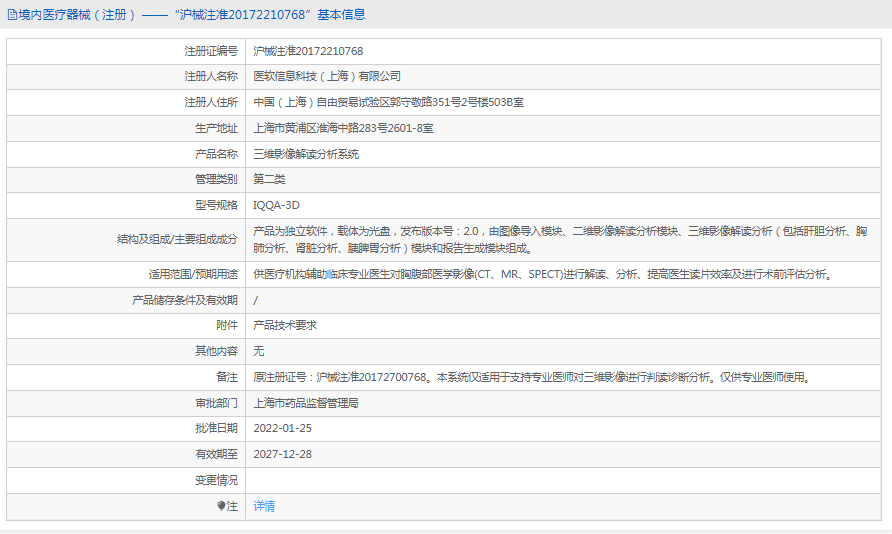Click the bulb icon next to 注

(x=221, y=506)
